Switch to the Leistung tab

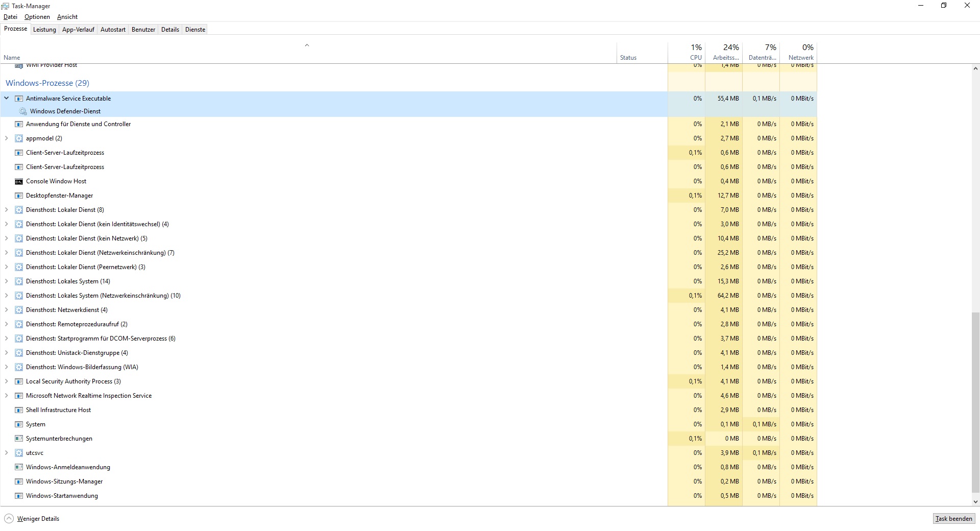coord(44,30)
